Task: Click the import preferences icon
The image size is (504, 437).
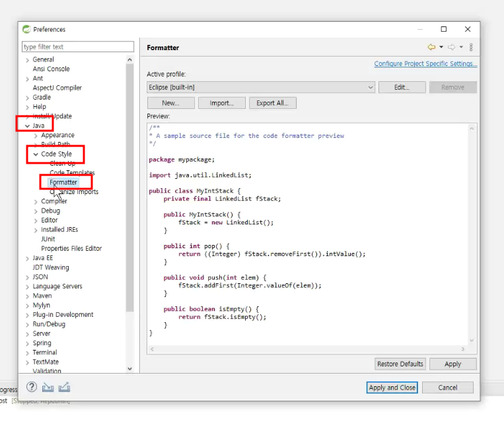Action: coord(48,387)
